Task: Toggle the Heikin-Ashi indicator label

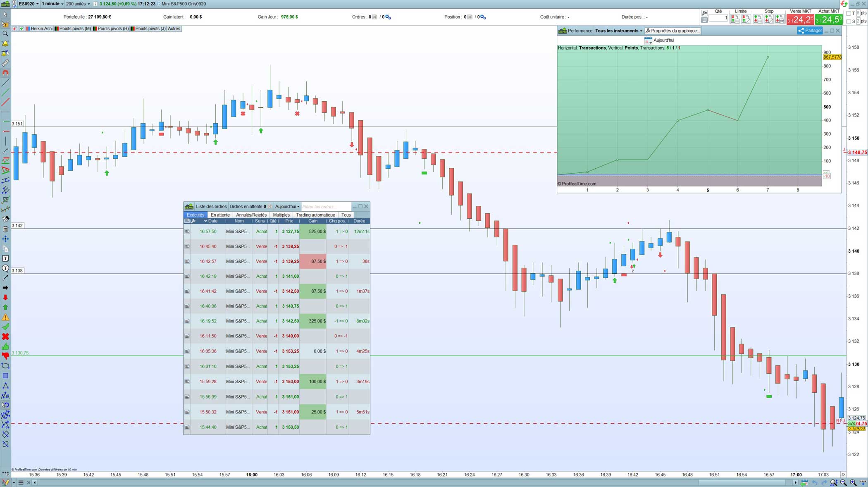Action: tap(41, 29)
